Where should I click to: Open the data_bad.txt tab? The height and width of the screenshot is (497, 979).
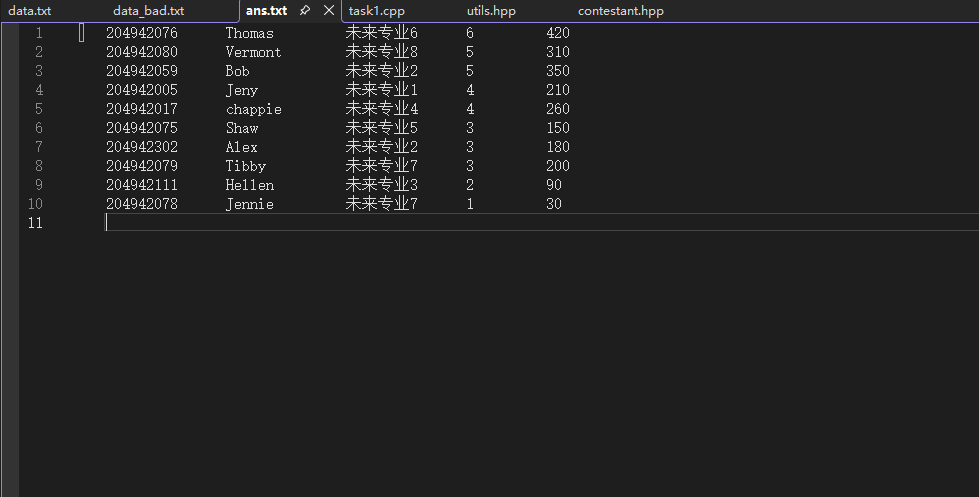[x=149, y=11]
